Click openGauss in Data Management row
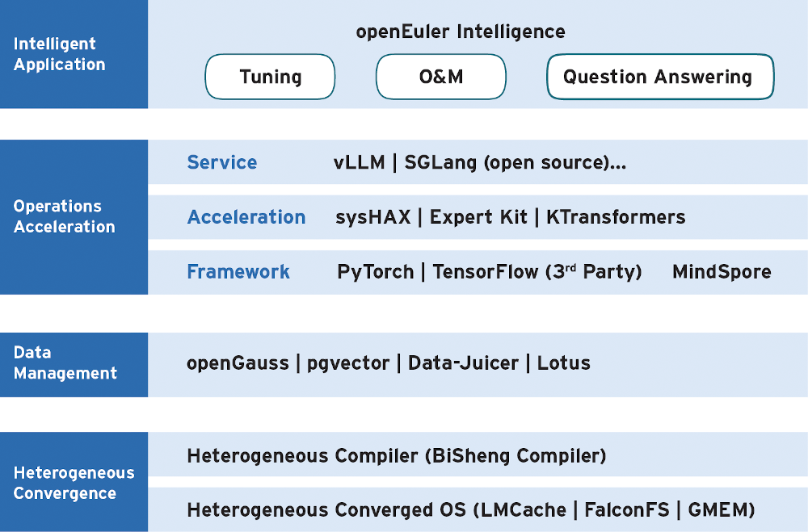Viewport: 808px width, 532px height. pos(238,363)
